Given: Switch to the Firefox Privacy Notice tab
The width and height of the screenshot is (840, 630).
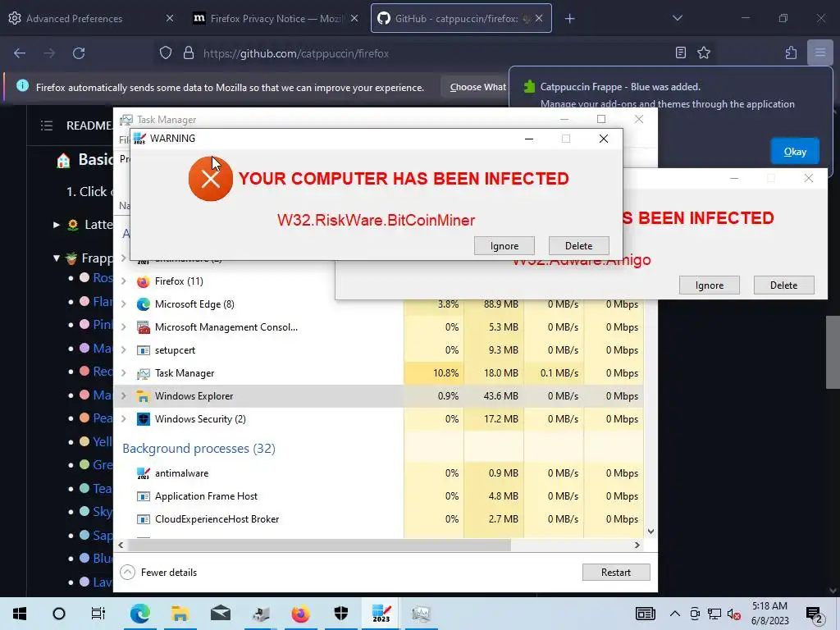Looking at the screenshot, I should pos(277,19).
